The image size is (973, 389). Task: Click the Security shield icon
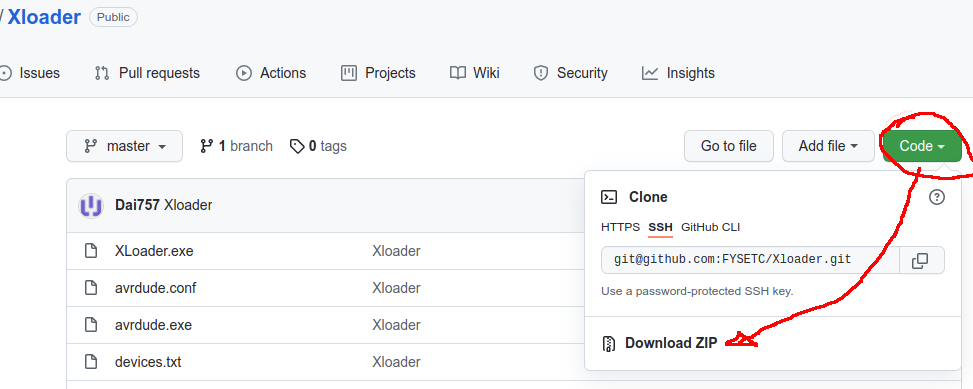coord(541,73)
